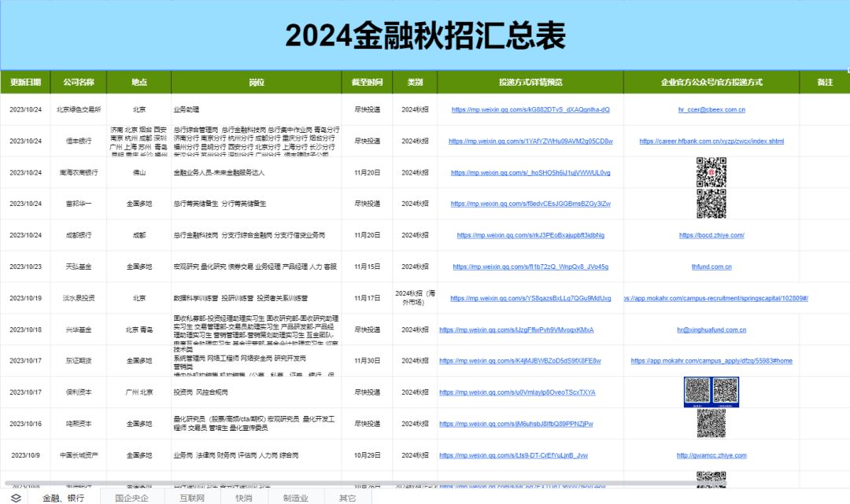
Task: Select the 天弘基金 company cell
Action: tap(79, 267)
